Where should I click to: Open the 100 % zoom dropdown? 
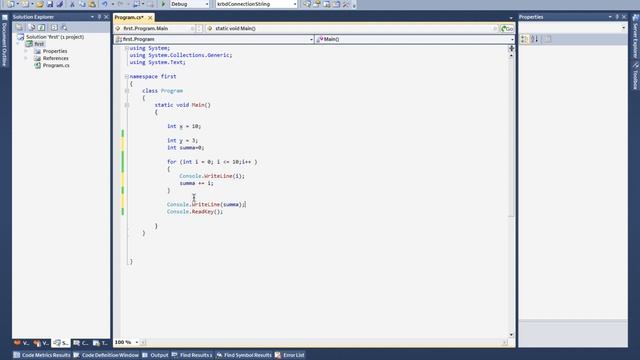[x=137, y=342]
